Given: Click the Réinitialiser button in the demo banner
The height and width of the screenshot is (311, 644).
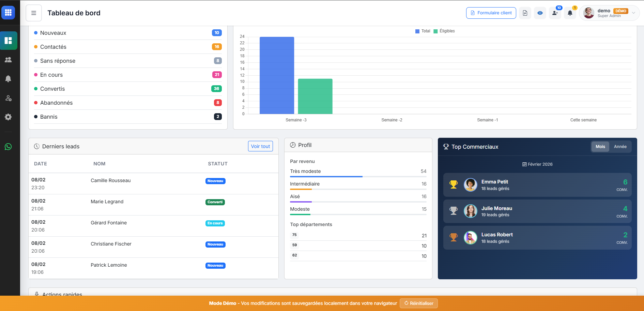Looking at the screenshot, I should tap(418, 303).
